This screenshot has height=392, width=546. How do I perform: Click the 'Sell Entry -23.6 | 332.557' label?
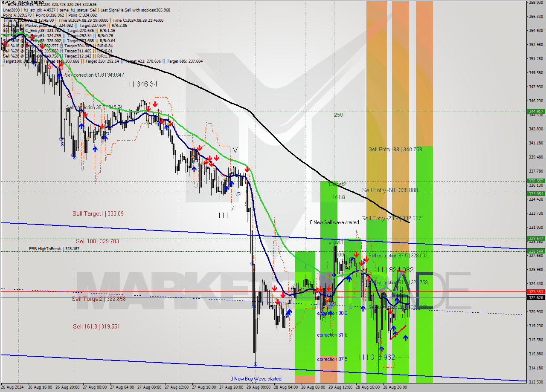pyautogui.click(x=391, y=218)
